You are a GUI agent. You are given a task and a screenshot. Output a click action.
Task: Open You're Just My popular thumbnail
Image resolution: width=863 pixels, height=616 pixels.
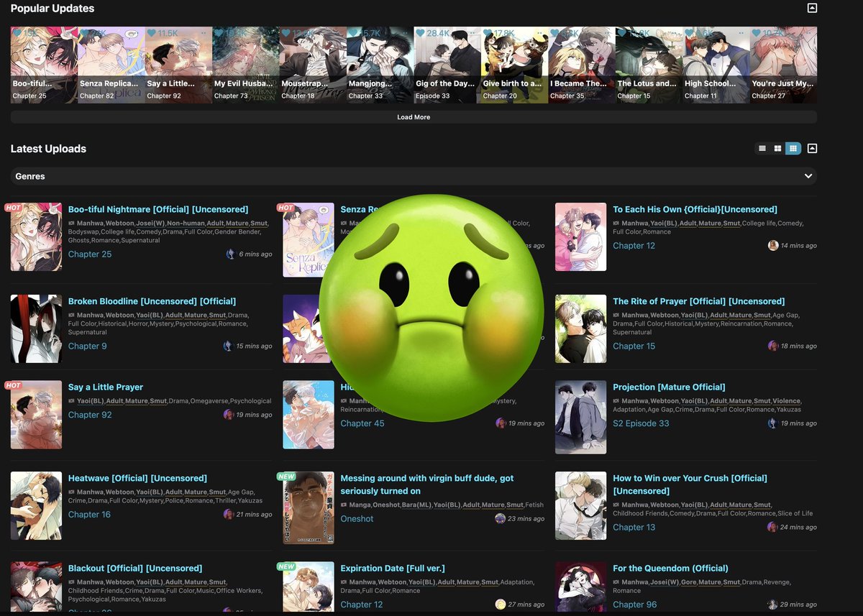click(783, 65)
